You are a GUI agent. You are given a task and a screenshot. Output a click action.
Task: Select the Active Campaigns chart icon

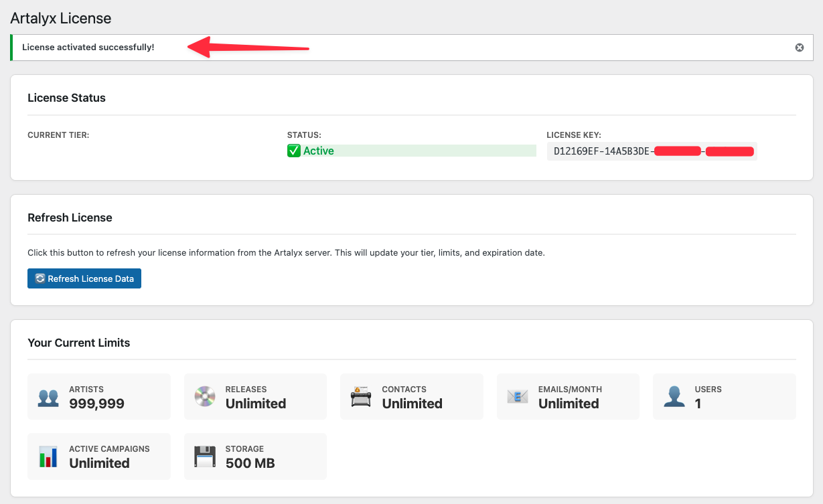(x=47, y=456)
